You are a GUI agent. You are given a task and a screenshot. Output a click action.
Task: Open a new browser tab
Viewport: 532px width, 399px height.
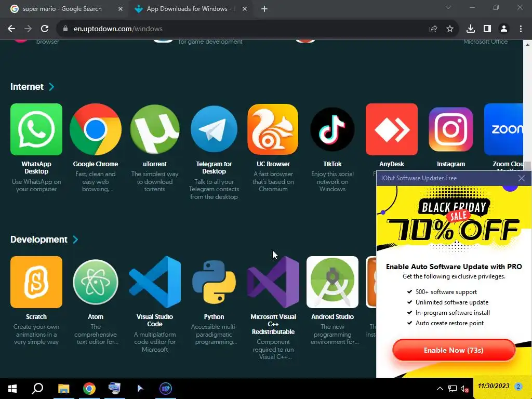pyautogui.click(x=264, y=9)
